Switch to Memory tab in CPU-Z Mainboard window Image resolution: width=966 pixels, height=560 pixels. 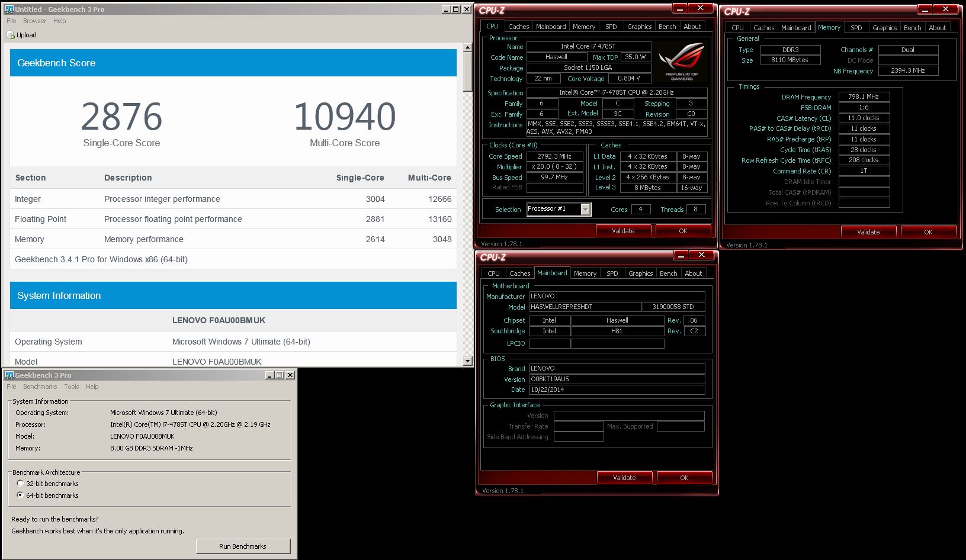click(x=585, y=273)
